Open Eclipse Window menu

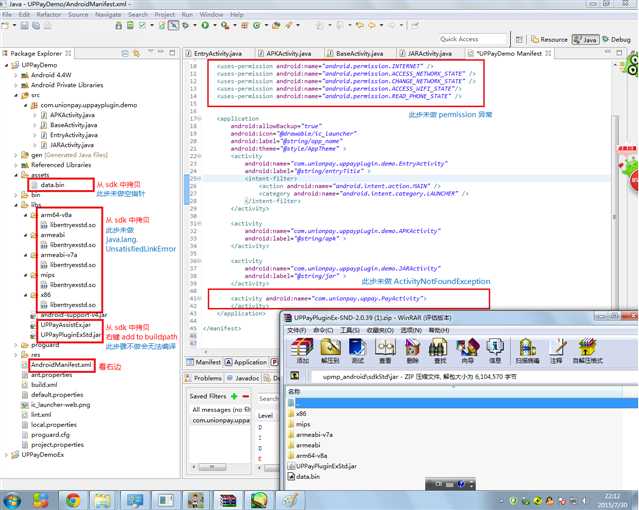tap(211, 15)
